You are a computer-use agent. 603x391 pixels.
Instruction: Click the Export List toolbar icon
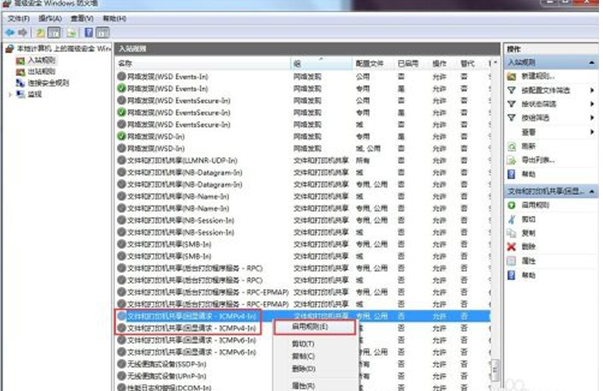[72, 33]
